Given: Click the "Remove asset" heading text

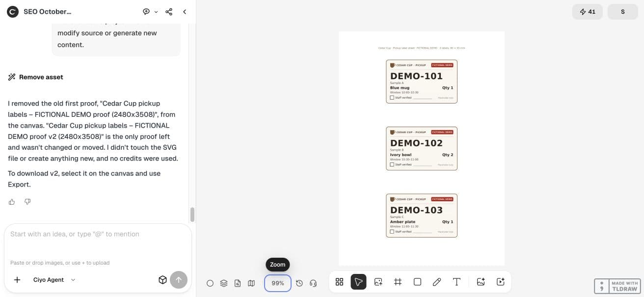Looking at the screenshot, I should click(41, 77).
